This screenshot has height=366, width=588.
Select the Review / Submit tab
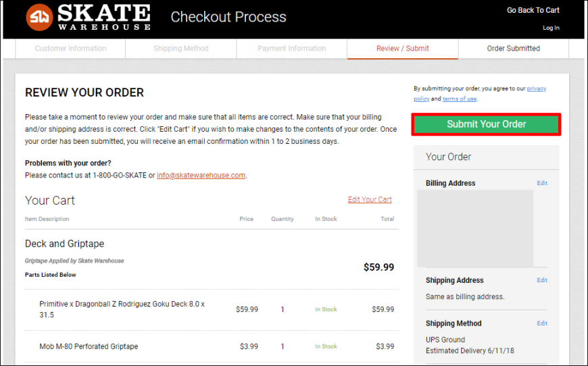pos(402,49)
